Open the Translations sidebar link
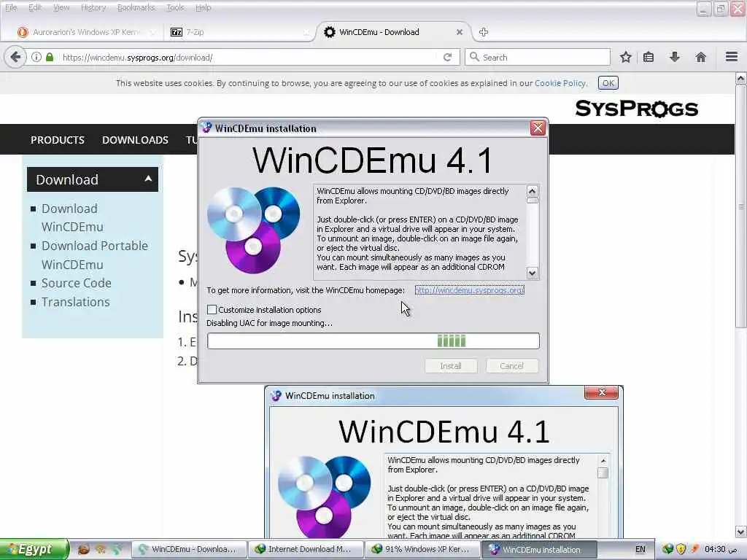The image size is (747, 560). click(75, 302)
